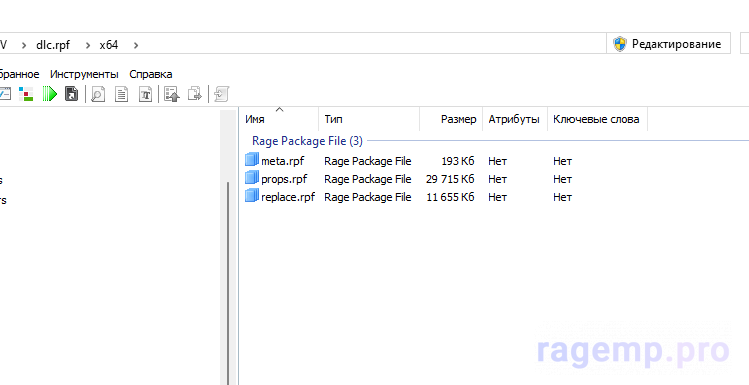
Task: Open the chevron dropdown after dlc.rpf
Action: coord(88,45)
